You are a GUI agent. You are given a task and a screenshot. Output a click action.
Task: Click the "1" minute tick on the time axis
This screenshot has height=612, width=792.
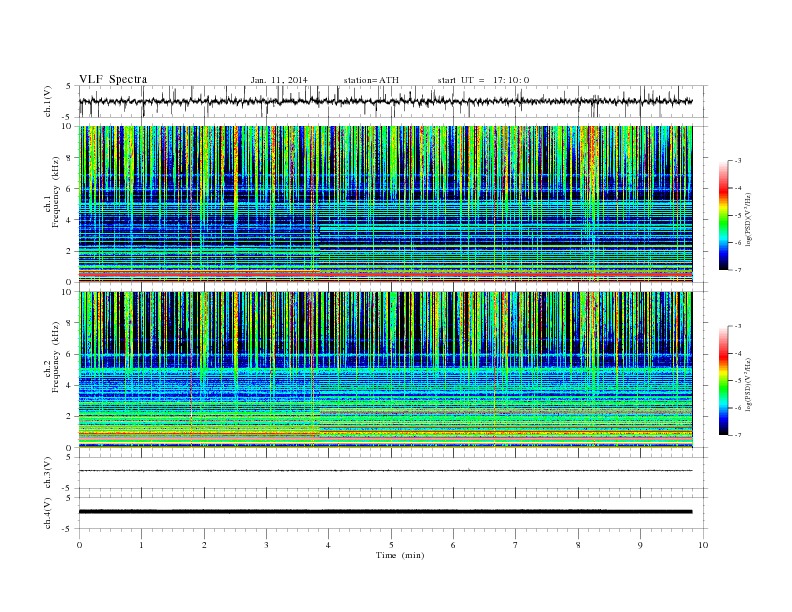(141, 545)
